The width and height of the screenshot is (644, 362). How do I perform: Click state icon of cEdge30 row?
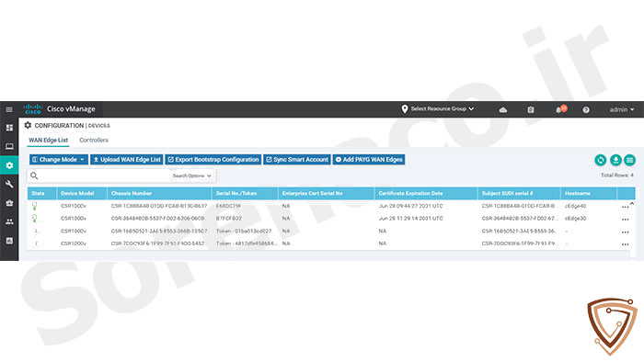point(35,218)
